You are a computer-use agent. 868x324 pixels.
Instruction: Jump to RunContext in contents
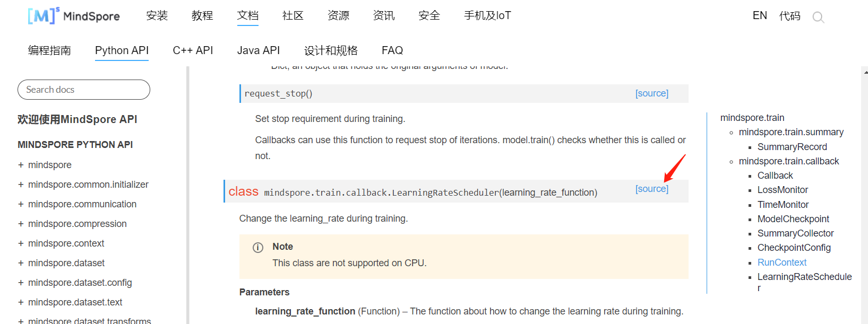point(781,262)
